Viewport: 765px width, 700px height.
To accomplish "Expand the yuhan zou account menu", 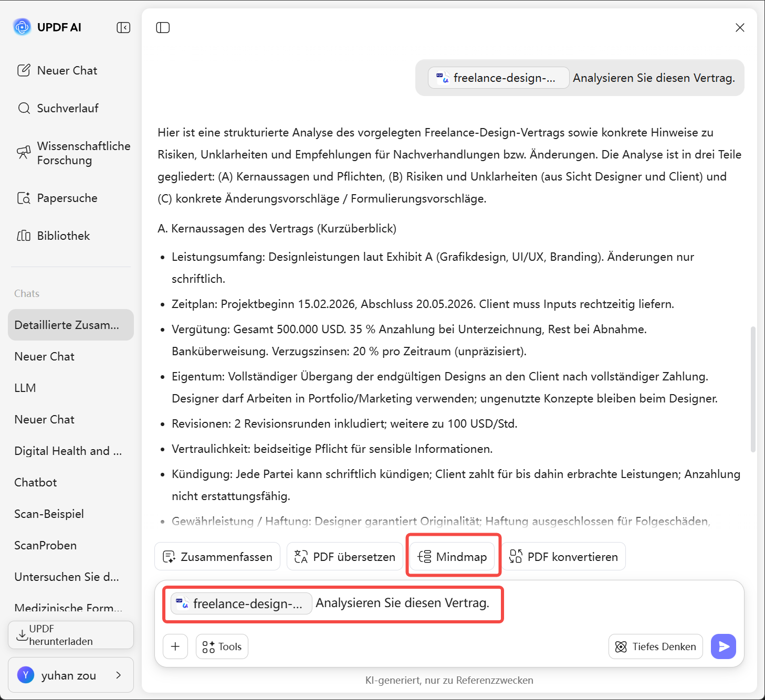I will point(71,675).
